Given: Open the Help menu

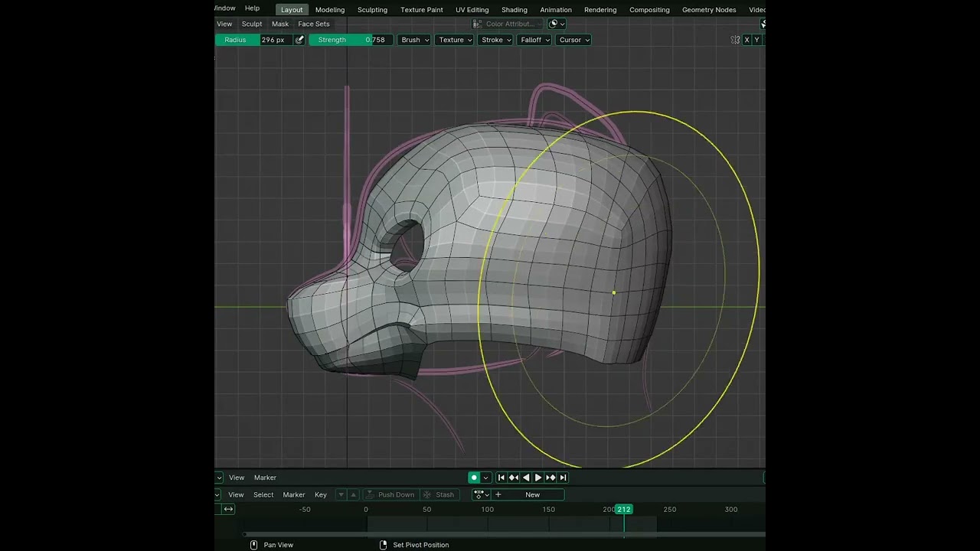Looking at the screenshot, I should click(252, 8).
